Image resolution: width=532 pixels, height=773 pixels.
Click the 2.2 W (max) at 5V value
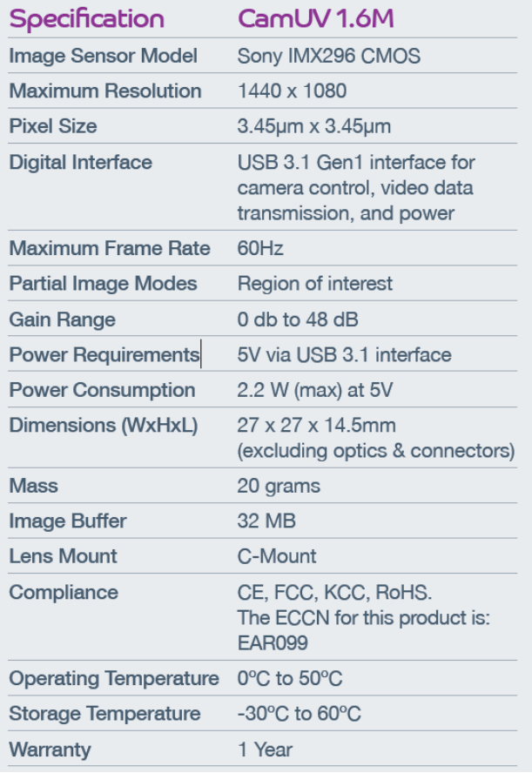[315, 390]
